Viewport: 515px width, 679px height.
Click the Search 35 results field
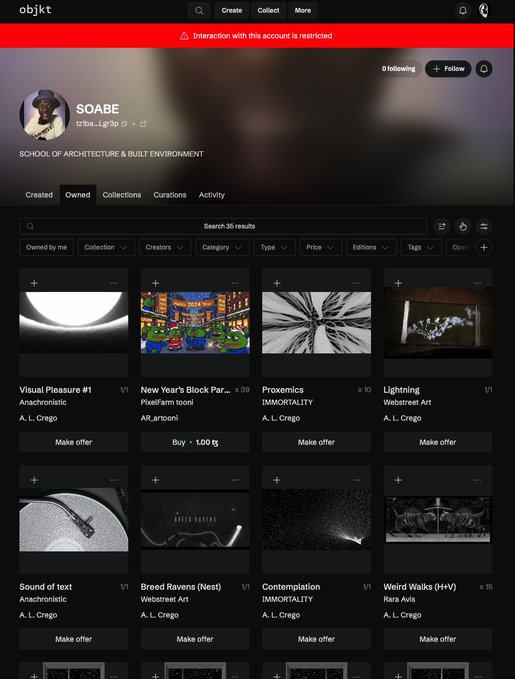223,226
